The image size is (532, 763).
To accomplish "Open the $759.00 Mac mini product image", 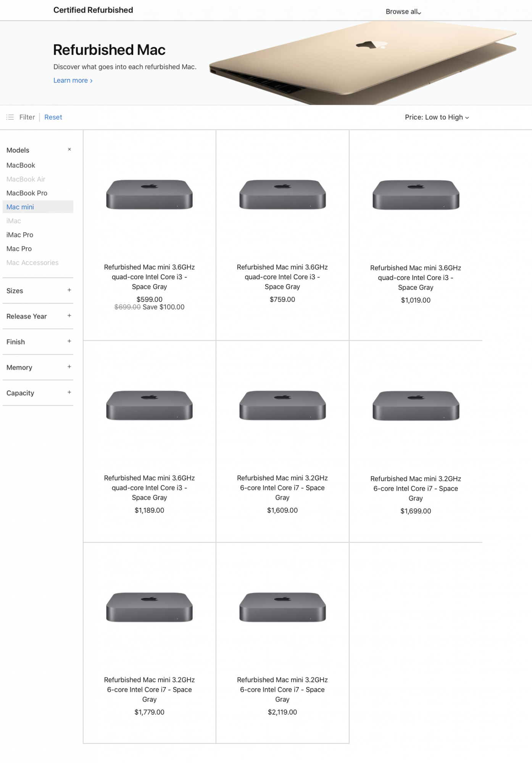I will (282, 195).
